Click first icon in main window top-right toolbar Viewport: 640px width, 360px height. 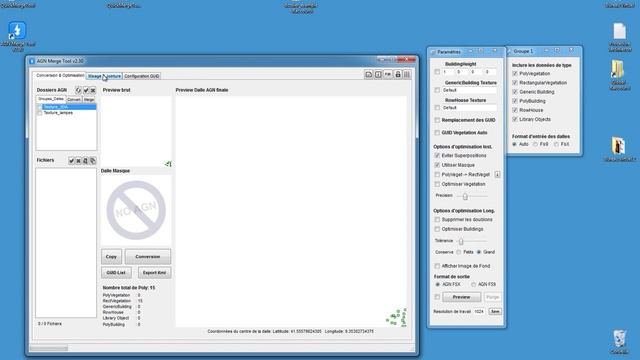point(368,74)
